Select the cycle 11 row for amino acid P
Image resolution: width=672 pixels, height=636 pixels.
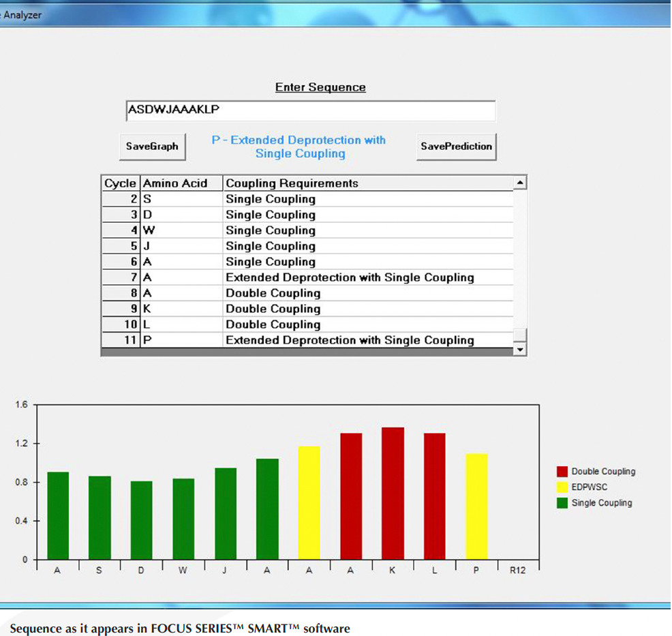307,340
